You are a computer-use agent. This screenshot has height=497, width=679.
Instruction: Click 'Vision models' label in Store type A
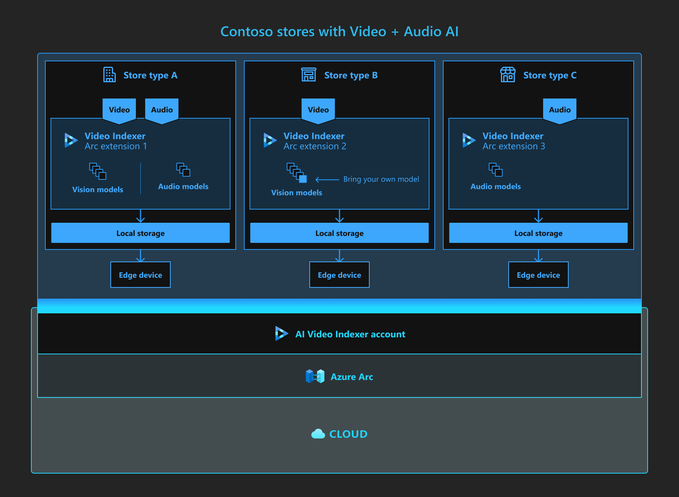coord(97,190)
